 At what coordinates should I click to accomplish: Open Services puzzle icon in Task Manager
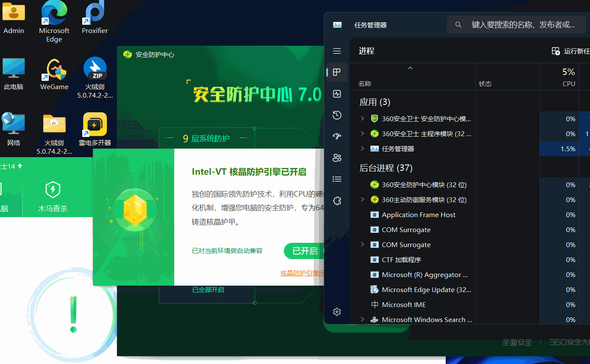click(337, 200)
